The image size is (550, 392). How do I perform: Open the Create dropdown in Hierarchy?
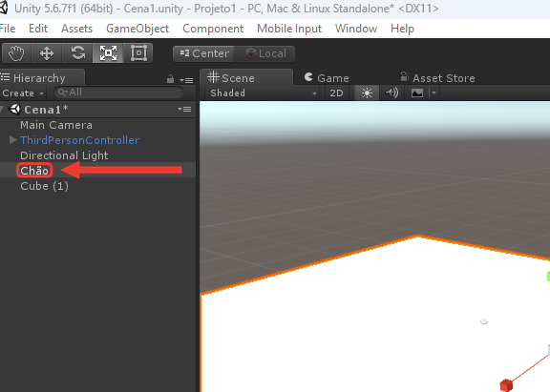23,93
